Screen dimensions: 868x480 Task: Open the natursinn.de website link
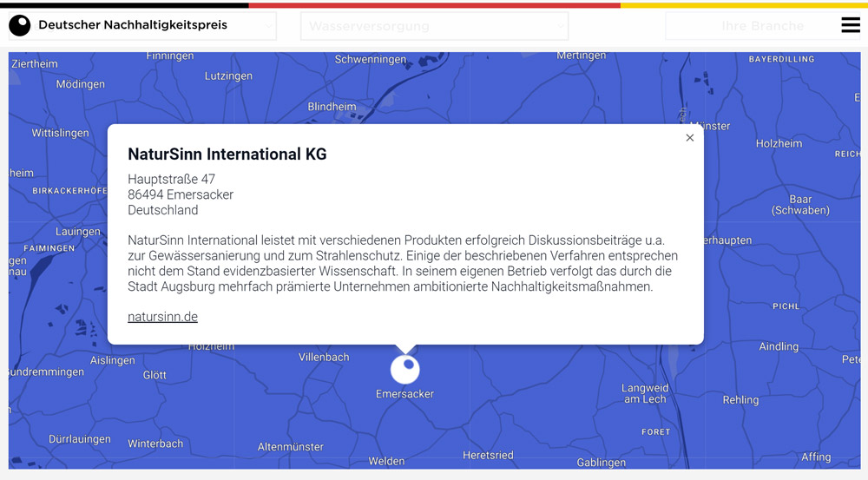click(x=162, y=317)
